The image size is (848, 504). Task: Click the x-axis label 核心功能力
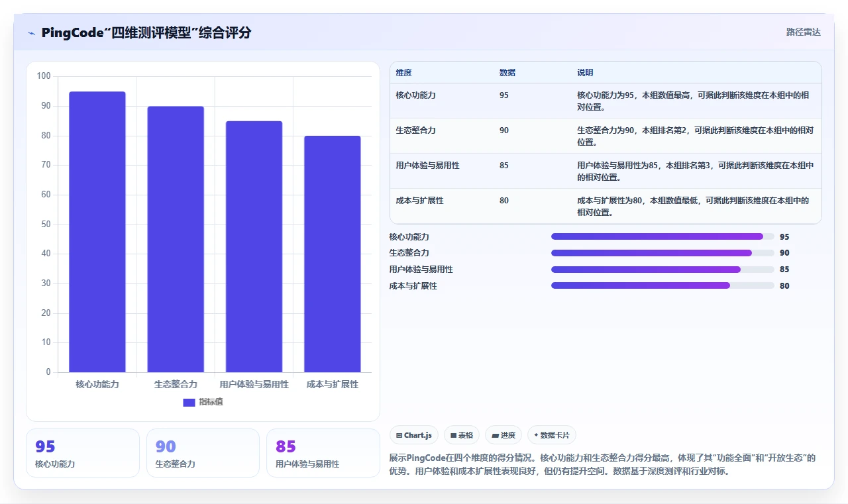pos(97,384)
